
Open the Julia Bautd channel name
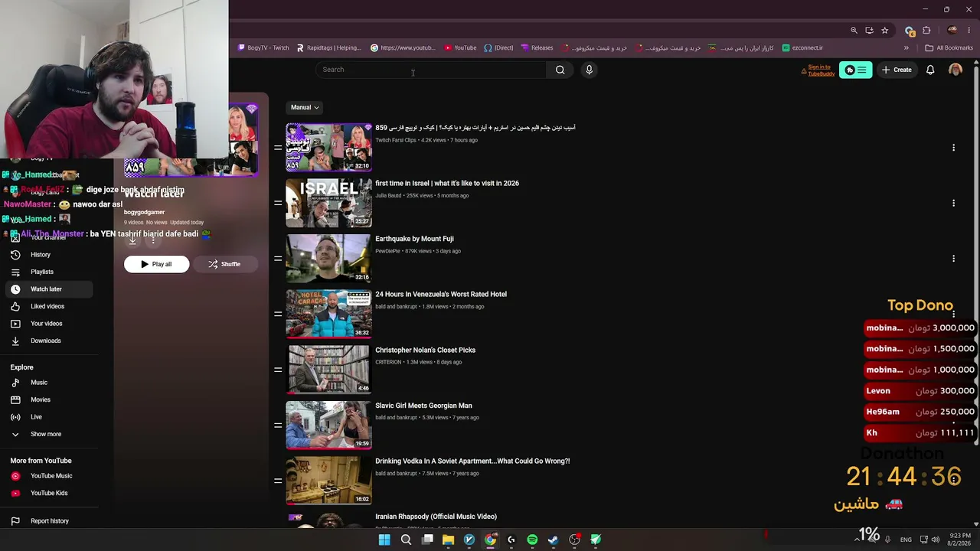(x=388, y=196)
